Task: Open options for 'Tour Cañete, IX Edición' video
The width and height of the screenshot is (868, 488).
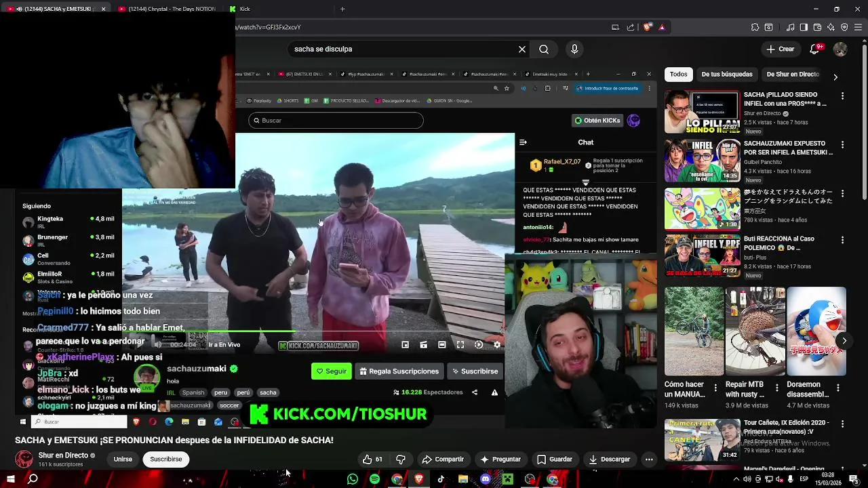Action: point(842,424)
